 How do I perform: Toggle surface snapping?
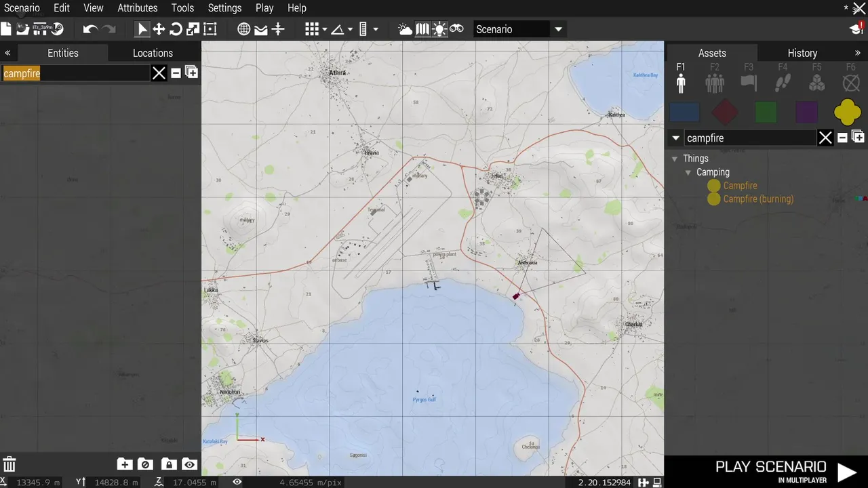point(261,29)
